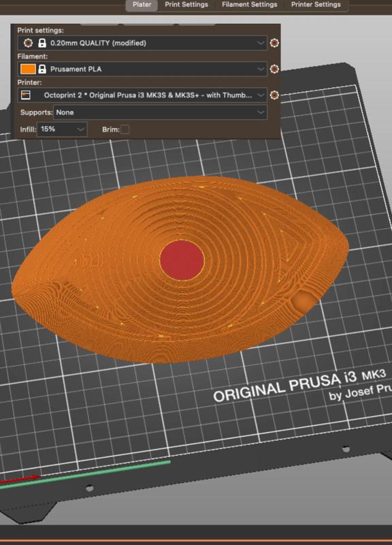Click the lock icon next to Prusament PLA

42,69
